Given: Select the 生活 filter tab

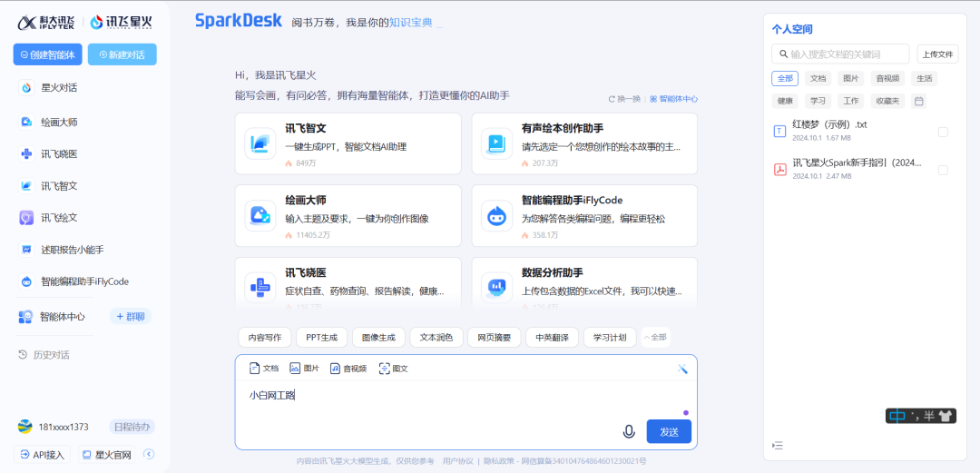Looking at the screenshot, I should pyautogui.click(x=924, y=78).
